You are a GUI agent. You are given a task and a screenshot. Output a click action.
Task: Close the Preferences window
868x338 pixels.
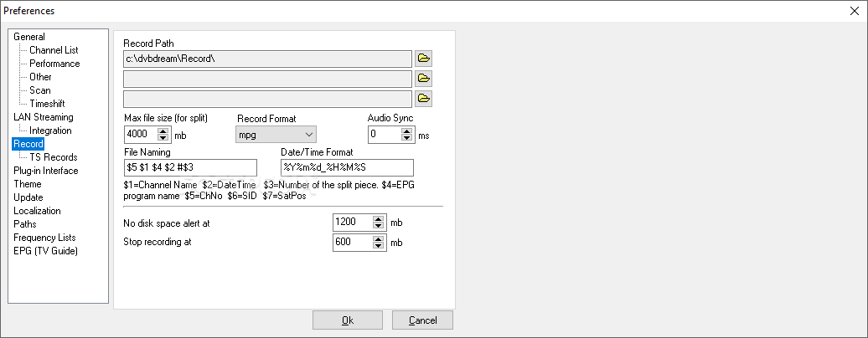855,11
